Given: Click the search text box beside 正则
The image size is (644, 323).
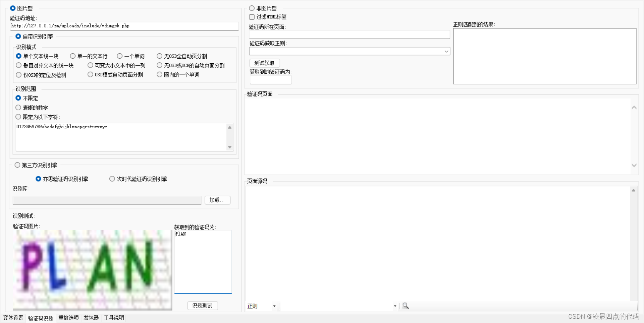Looking at the screenshot, I should coord(336,306).
